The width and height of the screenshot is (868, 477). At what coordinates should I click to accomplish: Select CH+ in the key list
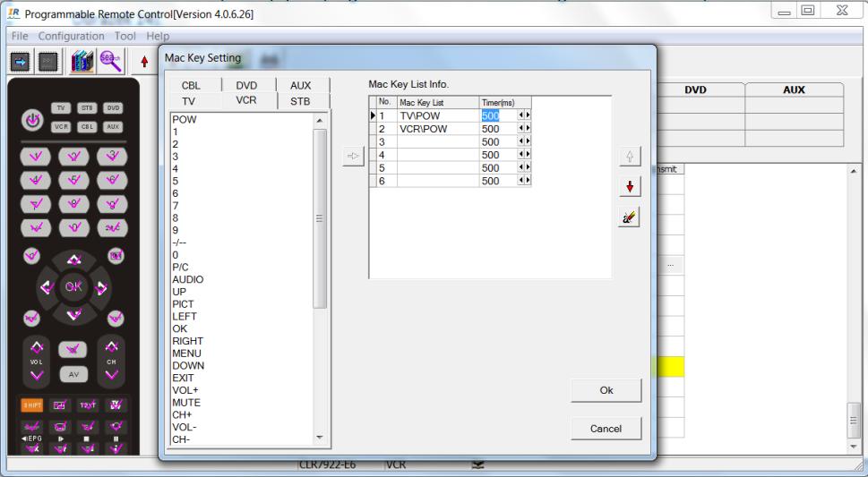182,414
